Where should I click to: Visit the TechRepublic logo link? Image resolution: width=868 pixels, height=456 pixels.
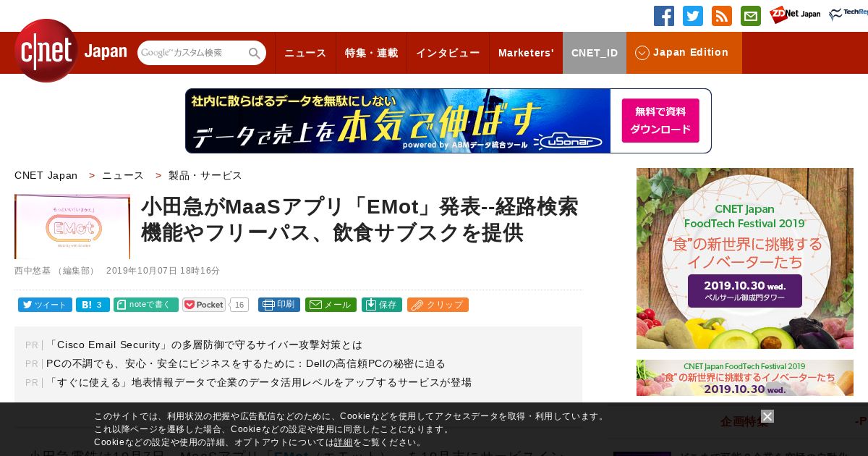click(848, 14)
